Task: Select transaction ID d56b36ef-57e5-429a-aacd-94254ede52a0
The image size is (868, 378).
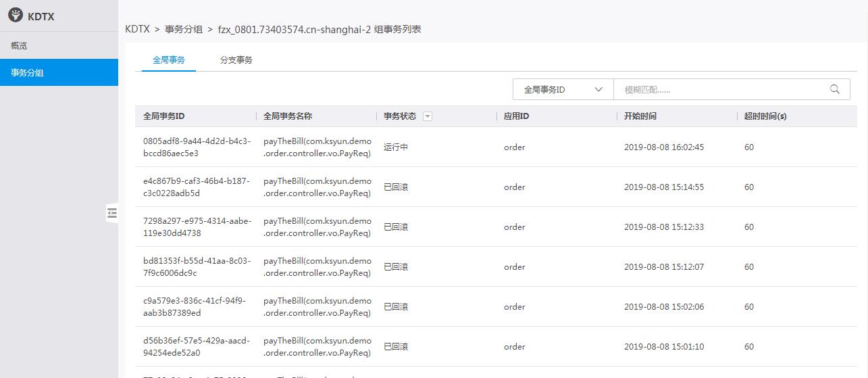Action: [x=197, y=347]
